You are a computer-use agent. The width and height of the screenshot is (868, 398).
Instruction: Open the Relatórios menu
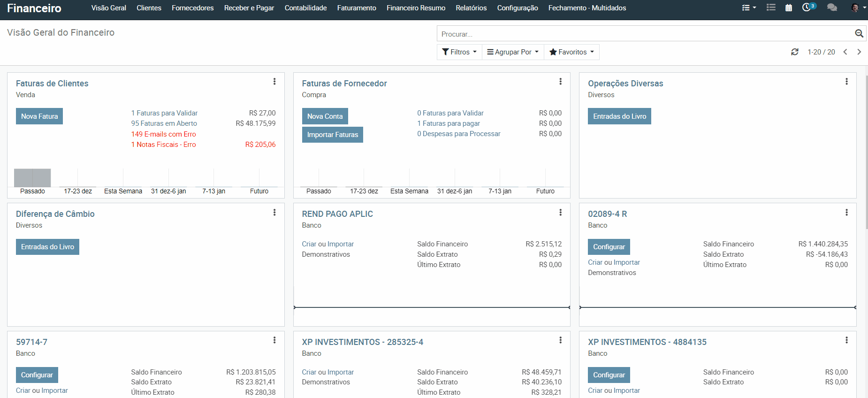click(x=471, y=8)
